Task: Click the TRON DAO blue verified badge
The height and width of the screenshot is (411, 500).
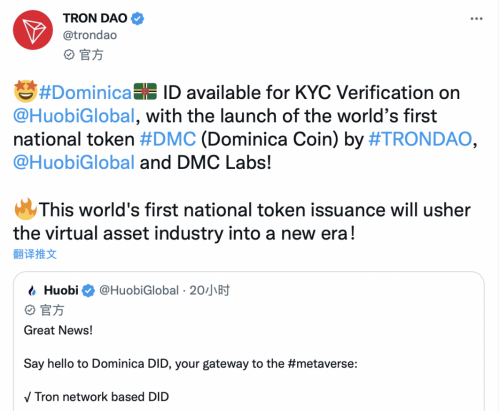Action: [137, 18]
